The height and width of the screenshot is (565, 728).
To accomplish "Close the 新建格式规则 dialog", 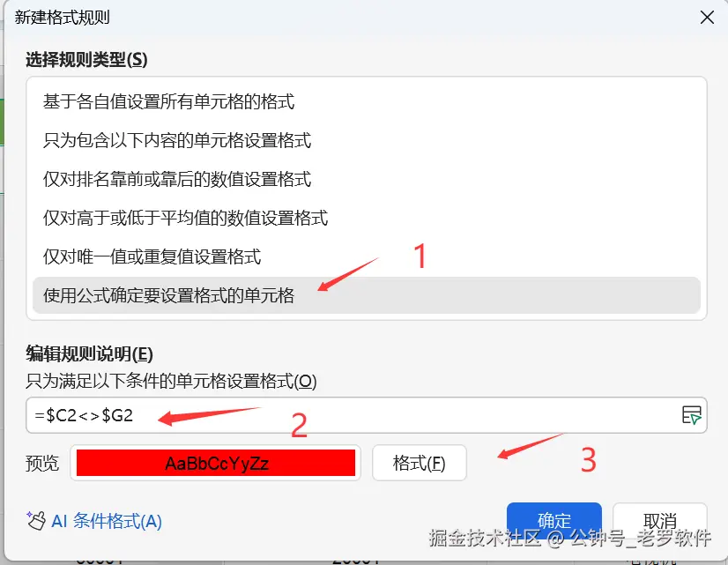I will pos(707,18).
